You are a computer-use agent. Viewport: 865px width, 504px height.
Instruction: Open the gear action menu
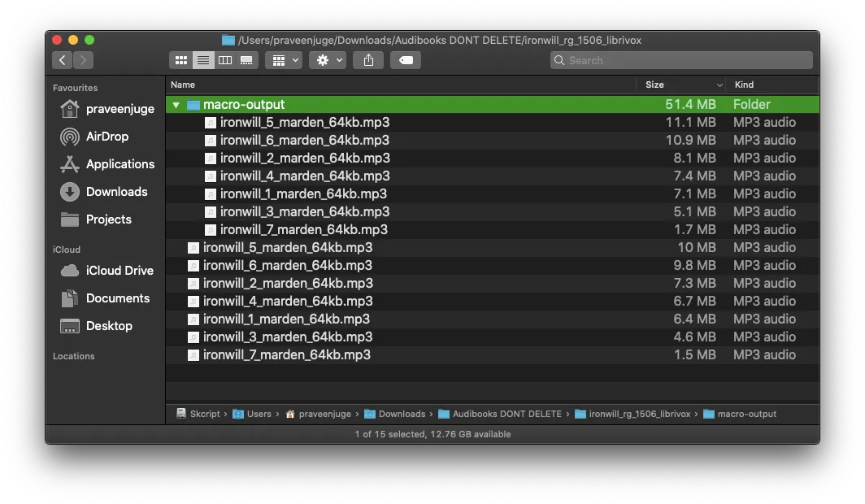coord(328,60)
